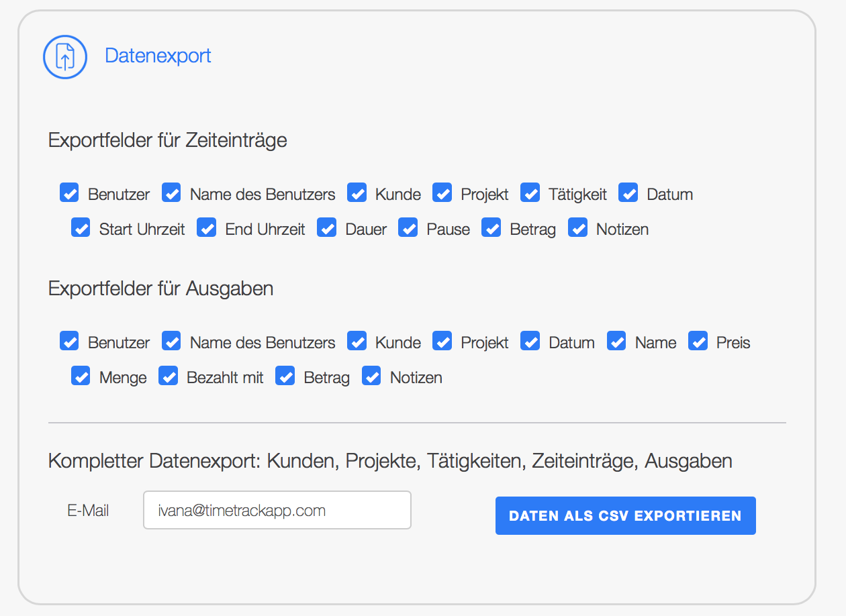Uncheck Datum in Zeiteinträge export fields
The height and width of the screenshot is (616, 846).
pos(628,193)
